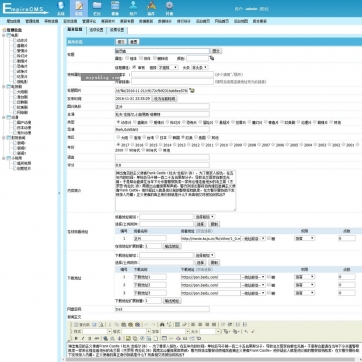Collapse the 电视剧 tree node
Screen dimensions: 362x362
pyautogui.click(x=4, y=87)
